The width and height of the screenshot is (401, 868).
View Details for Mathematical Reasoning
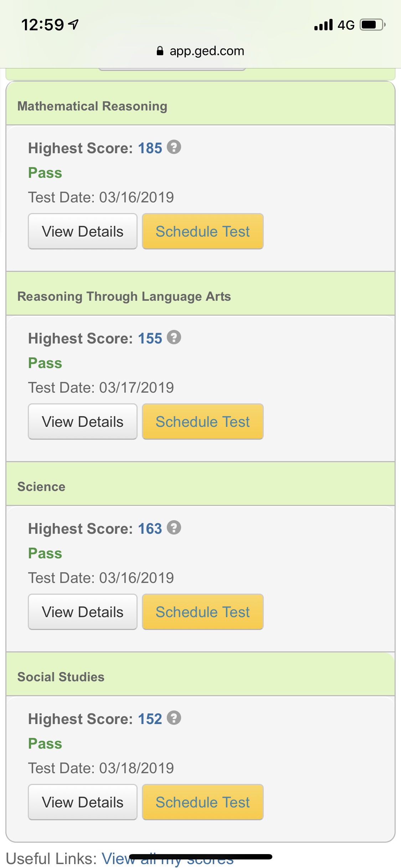click(83, 231)
